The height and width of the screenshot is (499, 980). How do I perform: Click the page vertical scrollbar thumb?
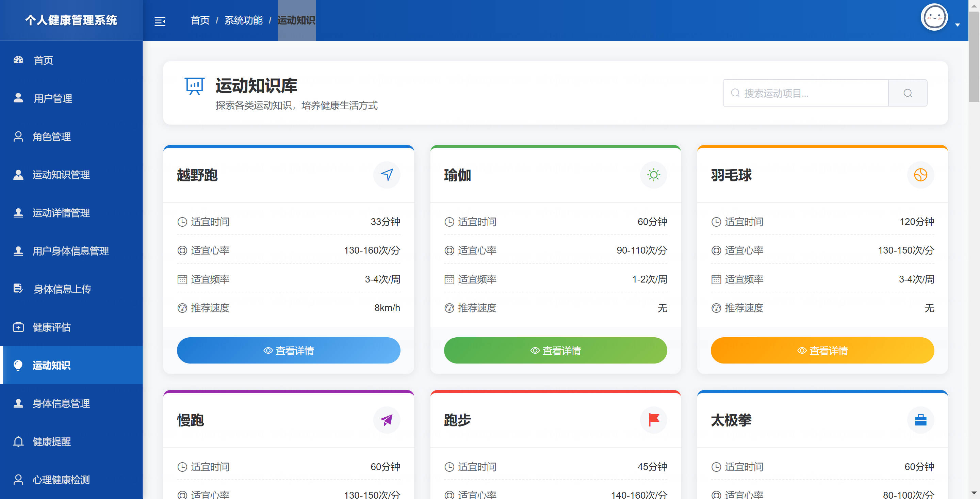974,56
